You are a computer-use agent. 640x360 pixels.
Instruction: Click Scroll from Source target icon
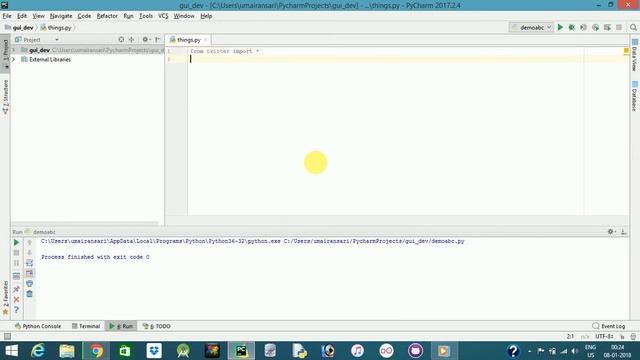121,40
